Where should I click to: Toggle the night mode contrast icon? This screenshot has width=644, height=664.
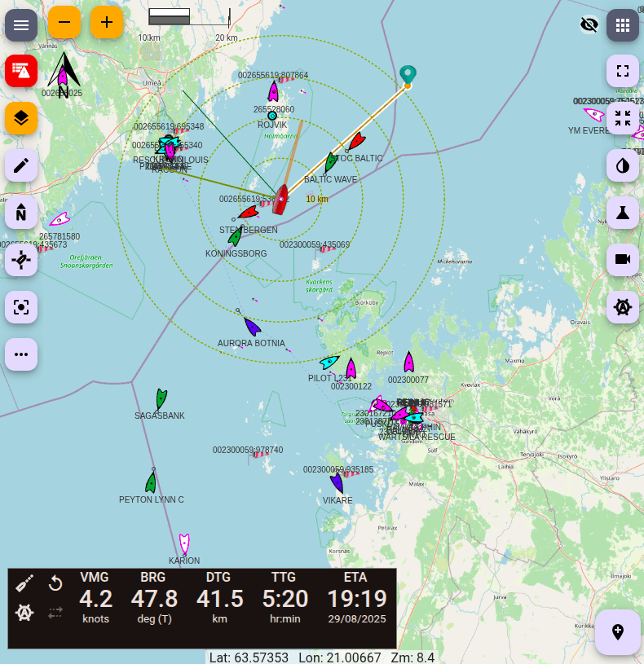[x=623, y=165]
